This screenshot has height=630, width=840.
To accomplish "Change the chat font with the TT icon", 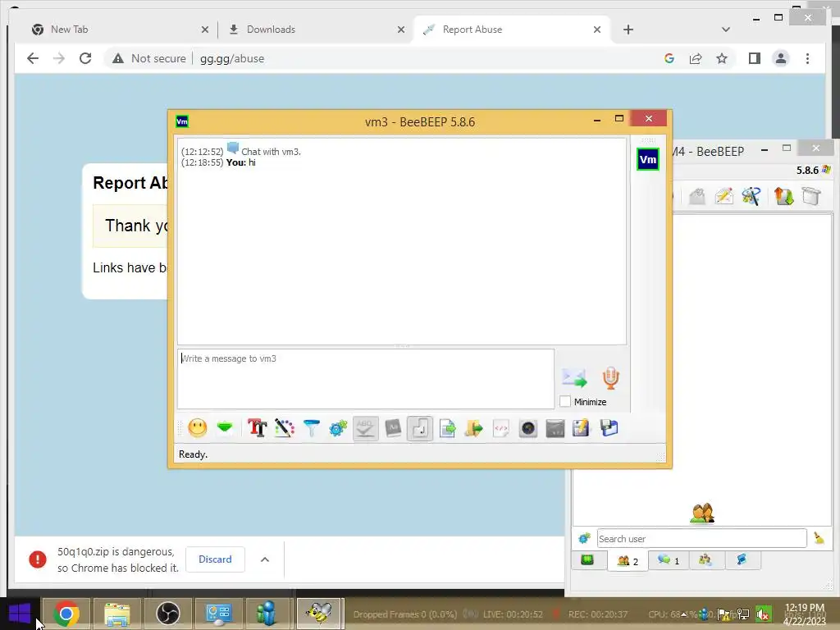I will pos(257,427).
